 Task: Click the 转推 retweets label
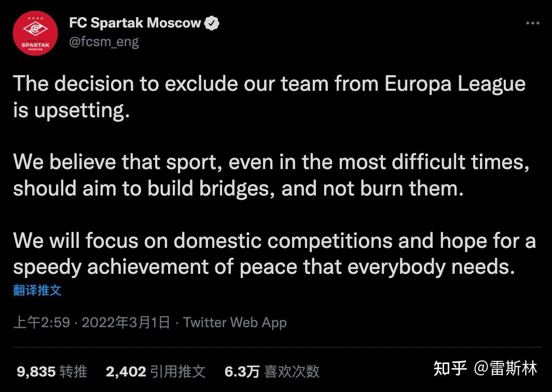(73, 371)
